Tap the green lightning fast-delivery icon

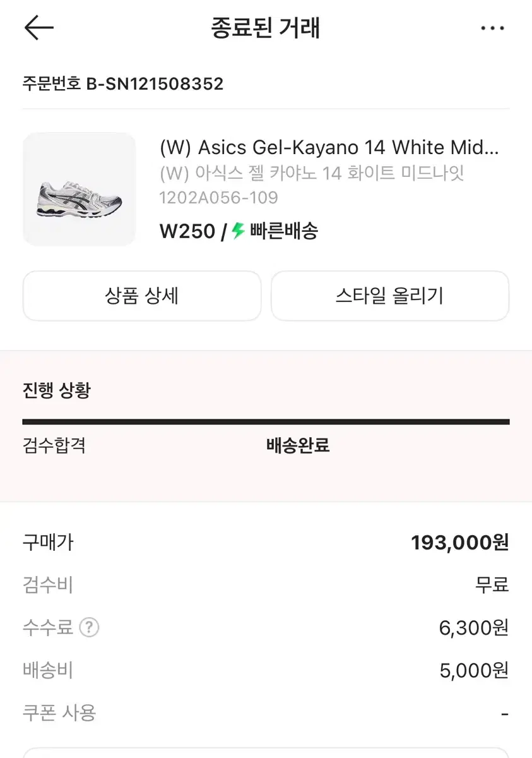click(x=238, y=231)
